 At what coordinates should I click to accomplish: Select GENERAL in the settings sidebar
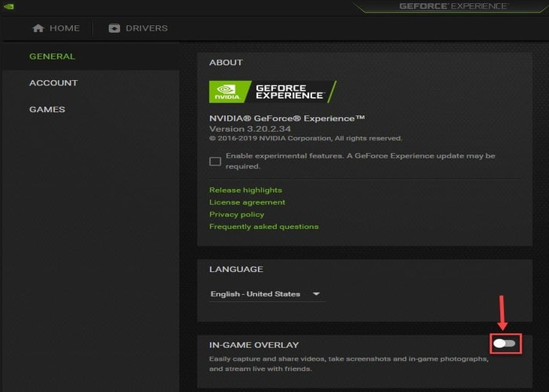(53, 56)
